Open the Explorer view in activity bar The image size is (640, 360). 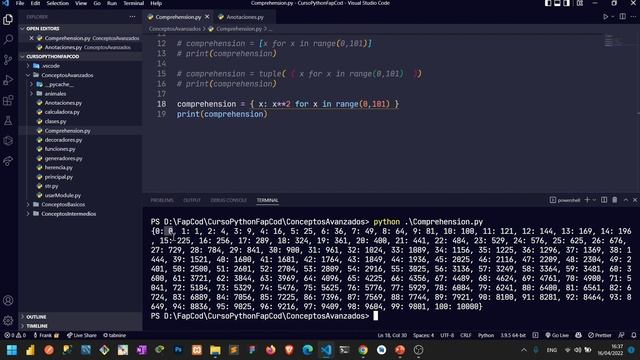(8, 19)
